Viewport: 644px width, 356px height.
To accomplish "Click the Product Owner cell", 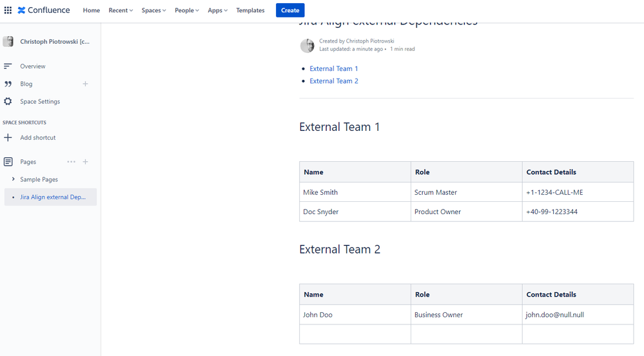I will click(x=467, y=212).
